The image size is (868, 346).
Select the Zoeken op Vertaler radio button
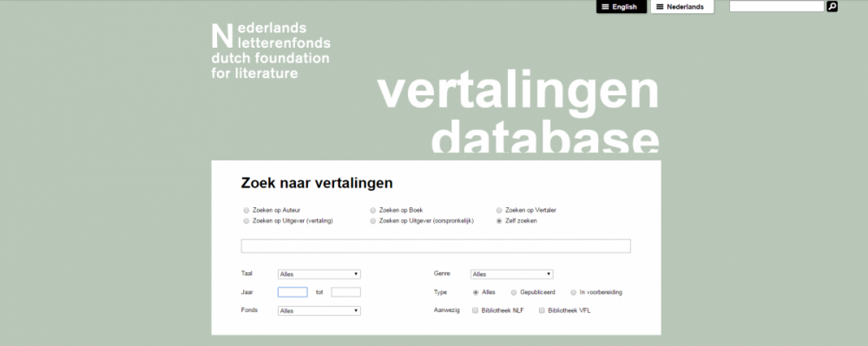(x=499, y=211)
